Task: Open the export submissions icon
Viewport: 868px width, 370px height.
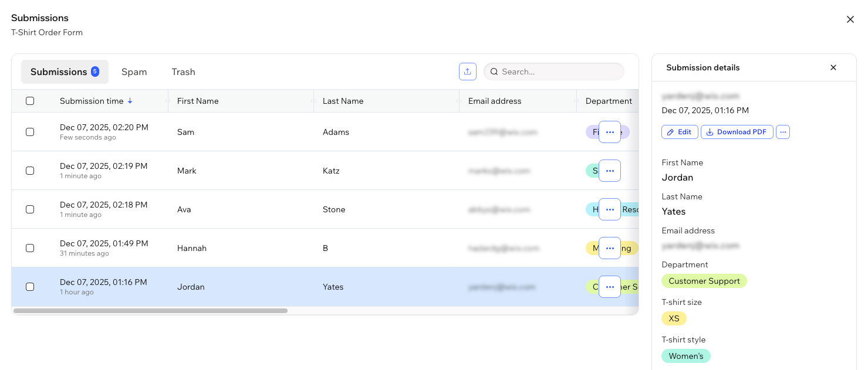Action: coord(468,71)
